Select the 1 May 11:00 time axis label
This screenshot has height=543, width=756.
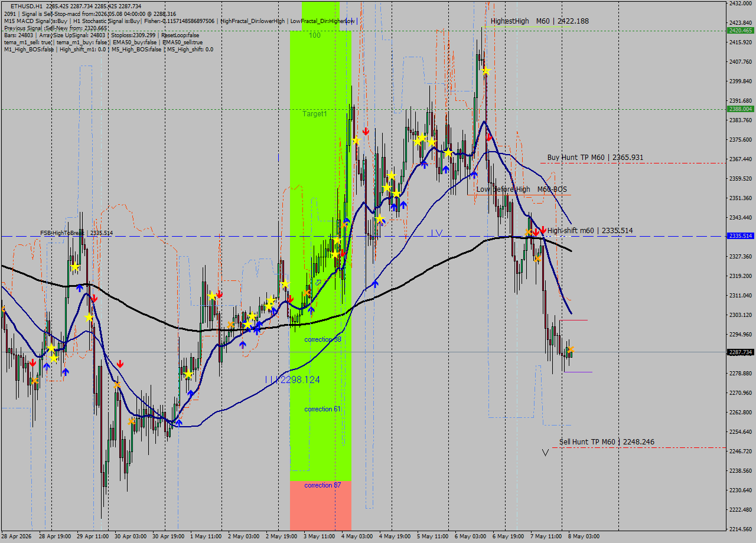pos(206,537)
